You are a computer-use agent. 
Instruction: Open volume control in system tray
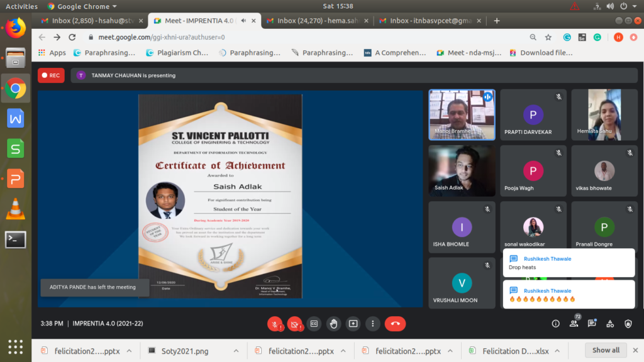point(610,6)
